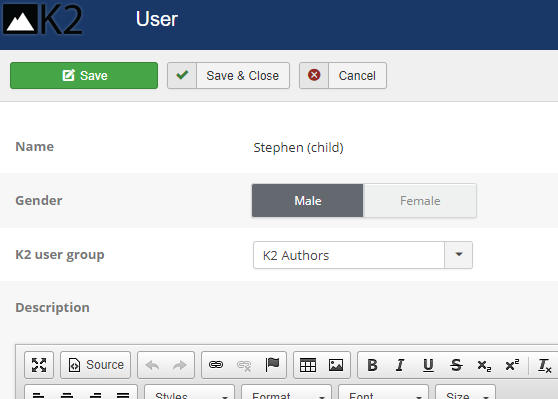Maximize the description editor
The height and width of the screenshot is (399, 558).
39,365
